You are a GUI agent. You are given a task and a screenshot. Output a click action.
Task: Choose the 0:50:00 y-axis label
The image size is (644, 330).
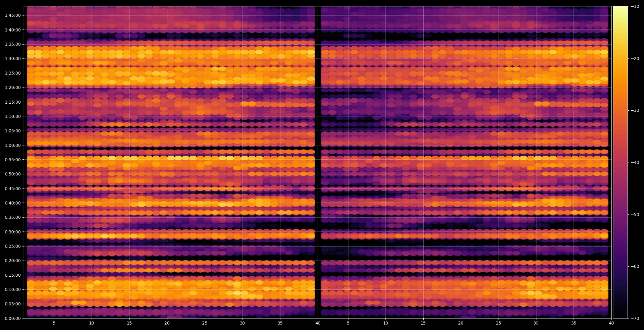coord(13,174)
